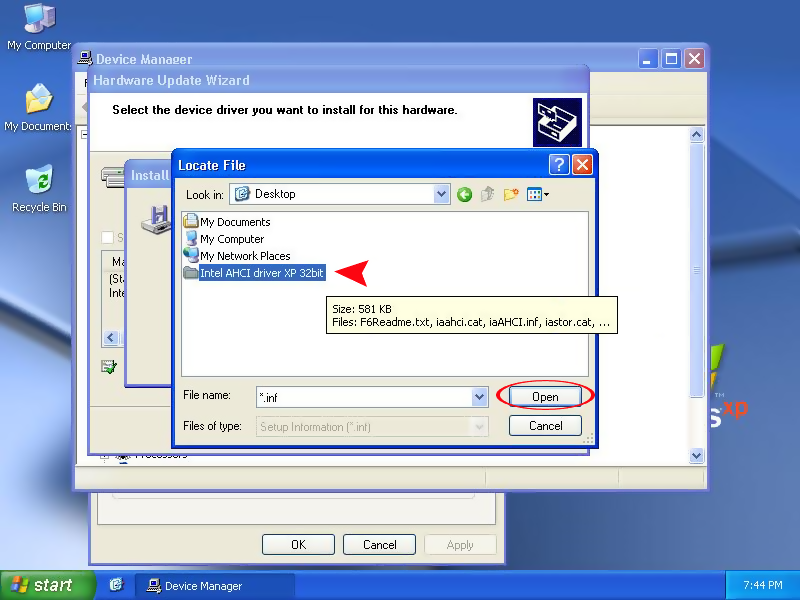Open My Documents desktop icon
The image size is (800, 600).
click(39, 108)
